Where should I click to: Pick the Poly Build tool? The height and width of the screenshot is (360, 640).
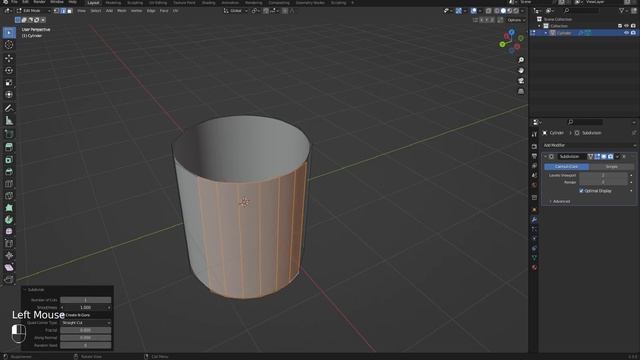click(x=9, y=208)
